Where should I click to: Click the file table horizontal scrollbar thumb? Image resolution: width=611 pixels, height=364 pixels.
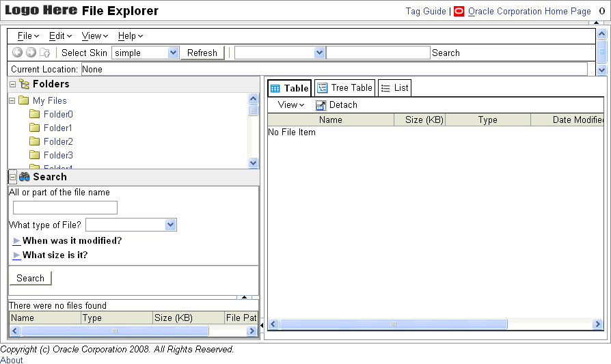pyautogui.click(x=394, y=324)
